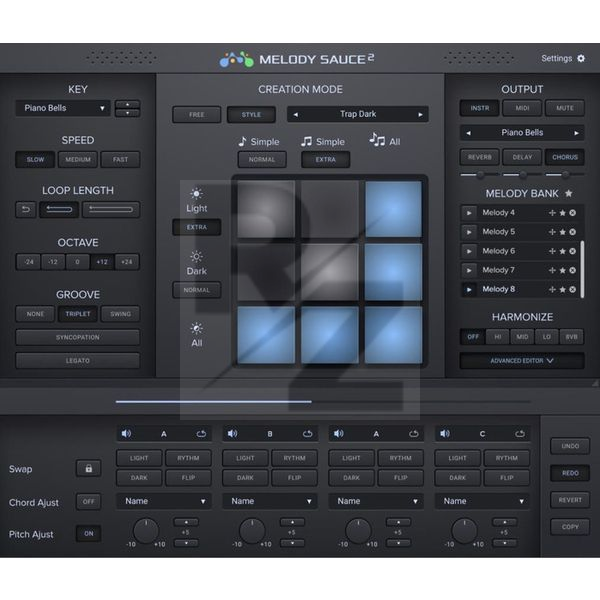The image size is (600, 600).
Task: Click the All notes complexity icon
Action: point(377,140)
